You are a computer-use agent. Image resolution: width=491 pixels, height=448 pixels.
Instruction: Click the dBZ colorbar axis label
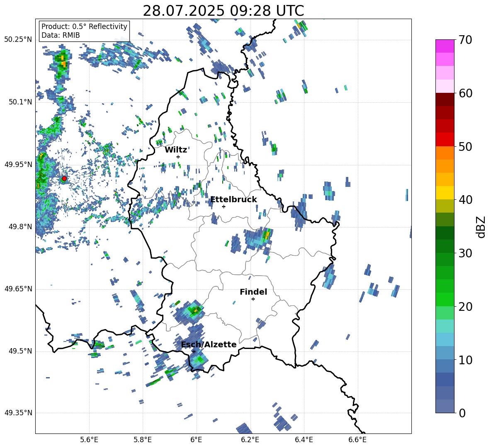pyautogui.click(x=481, y=227)
